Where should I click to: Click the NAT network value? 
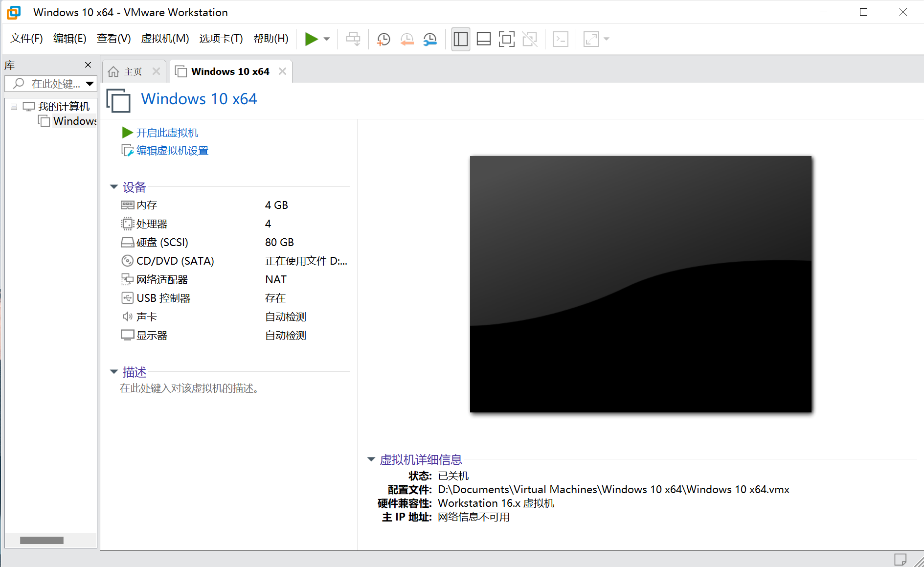coord(276,280)
